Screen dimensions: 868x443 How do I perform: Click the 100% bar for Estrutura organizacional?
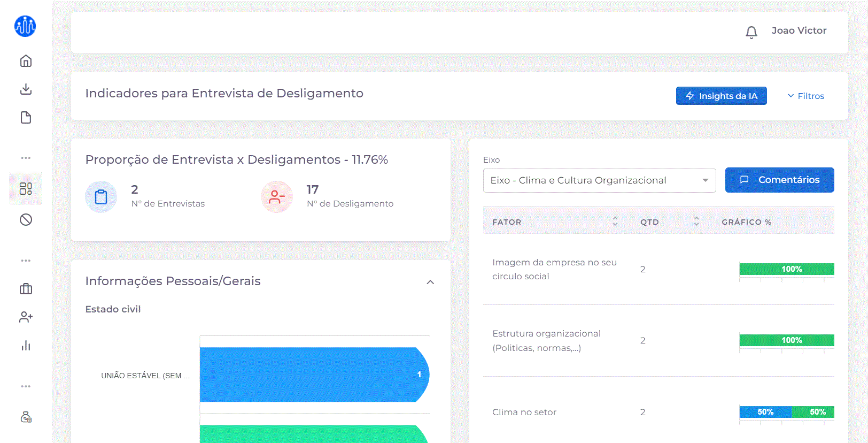pyautogui.click(x=786, y=340)
